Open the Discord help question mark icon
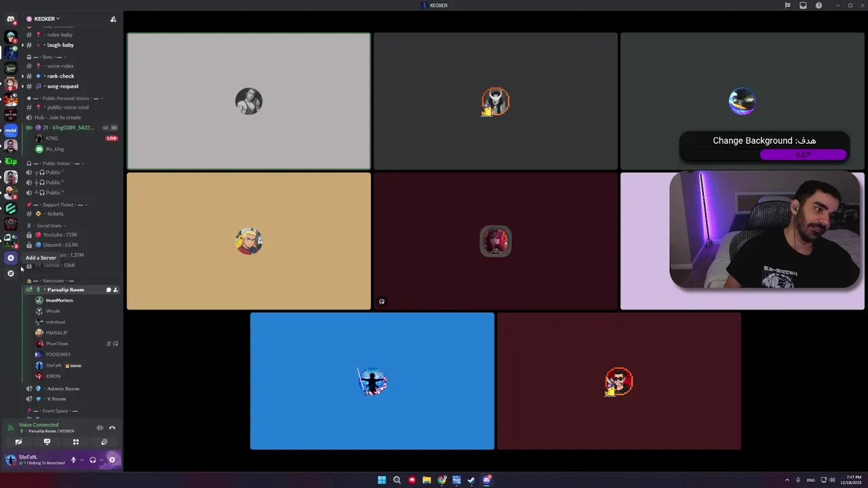Viewport: 868px width, 488px height. pos(818,5)
